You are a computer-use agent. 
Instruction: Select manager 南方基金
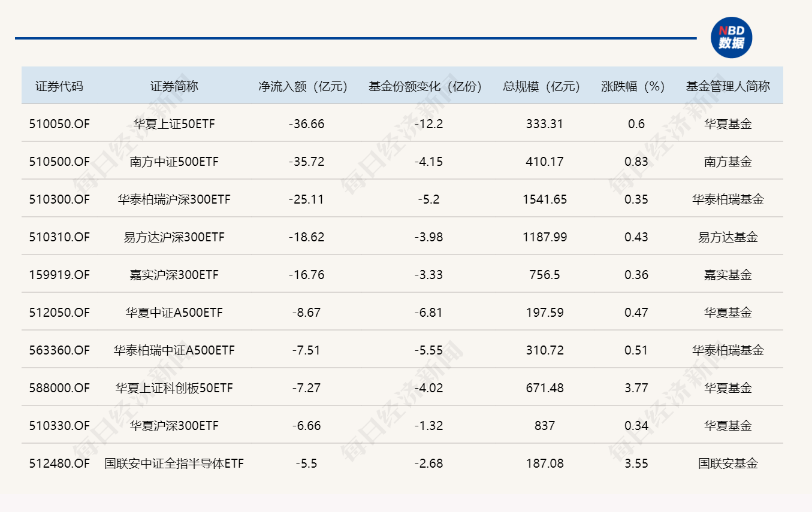728,162
